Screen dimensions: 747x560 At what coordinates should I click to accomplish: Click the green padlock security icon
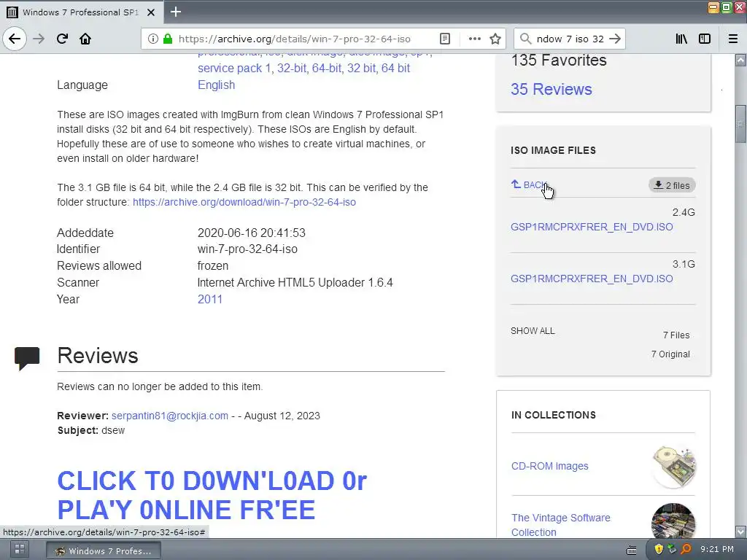click(168, 39)
